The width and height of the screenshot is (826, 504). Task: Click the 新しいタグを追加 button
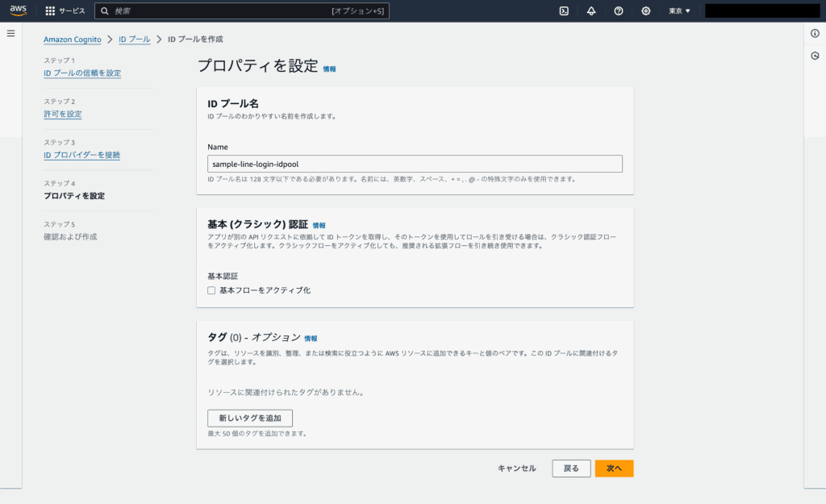[x=249, y=419]
